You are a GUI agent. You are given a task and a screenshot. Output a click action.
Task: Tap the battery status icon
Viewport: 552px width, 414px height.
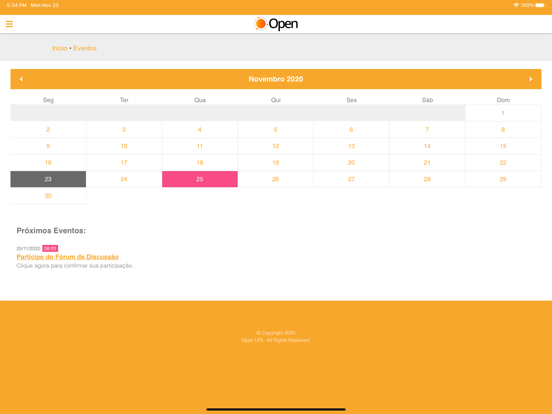pos(540,5)
